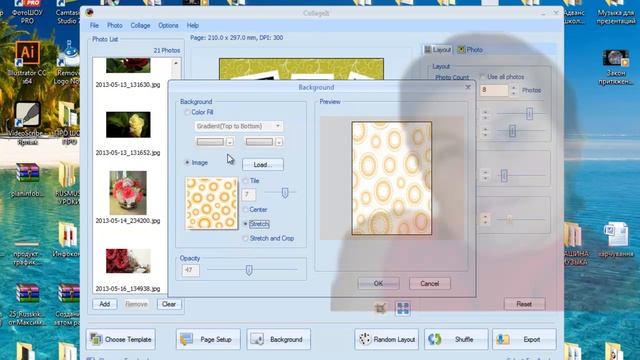Click the first gradient color swatch
640x360 pixels.
tap(210, 142)
